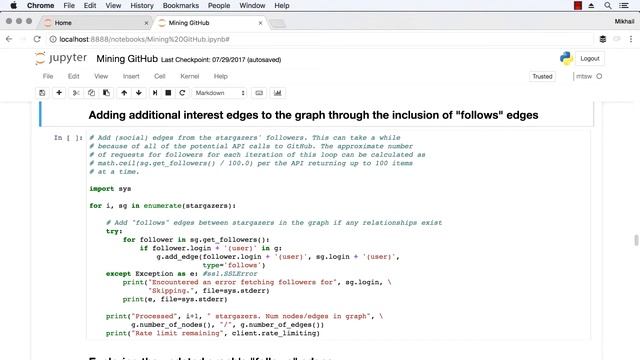View site information icon in address bar
The width and height of the screenshot is (640, 360).
pos(53,39)
